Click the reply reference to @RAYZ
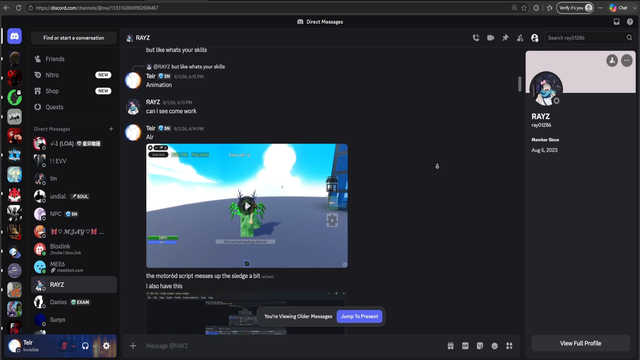 coord(185,67)
